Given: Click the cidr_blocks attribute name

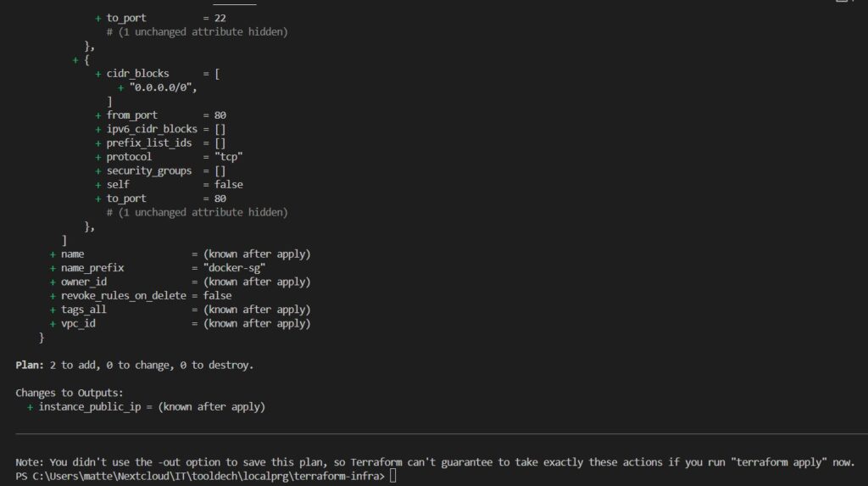Looking at the screenshot, I should (138, 74).
